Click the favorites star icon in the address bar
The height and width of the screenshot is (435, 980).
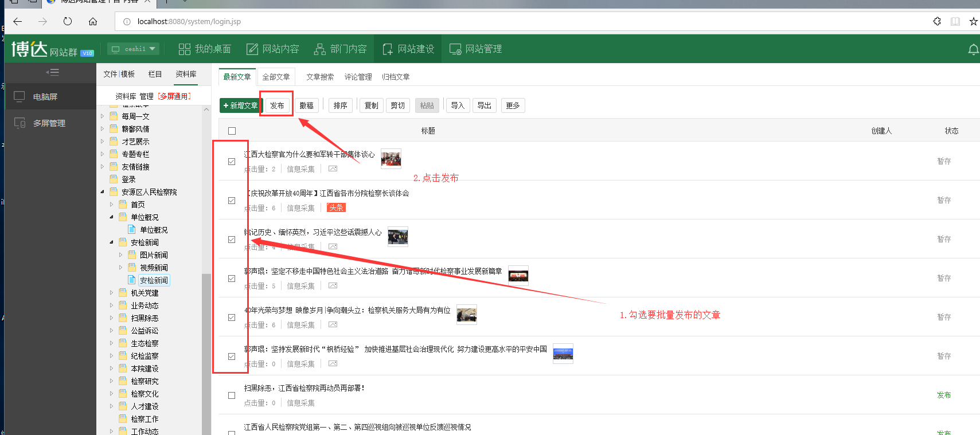pyautogui.click(x=973, y=21)
